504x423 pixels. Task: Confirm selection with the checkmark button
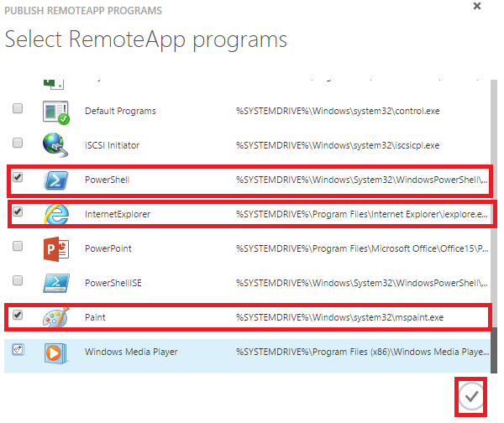coord(471,397)
